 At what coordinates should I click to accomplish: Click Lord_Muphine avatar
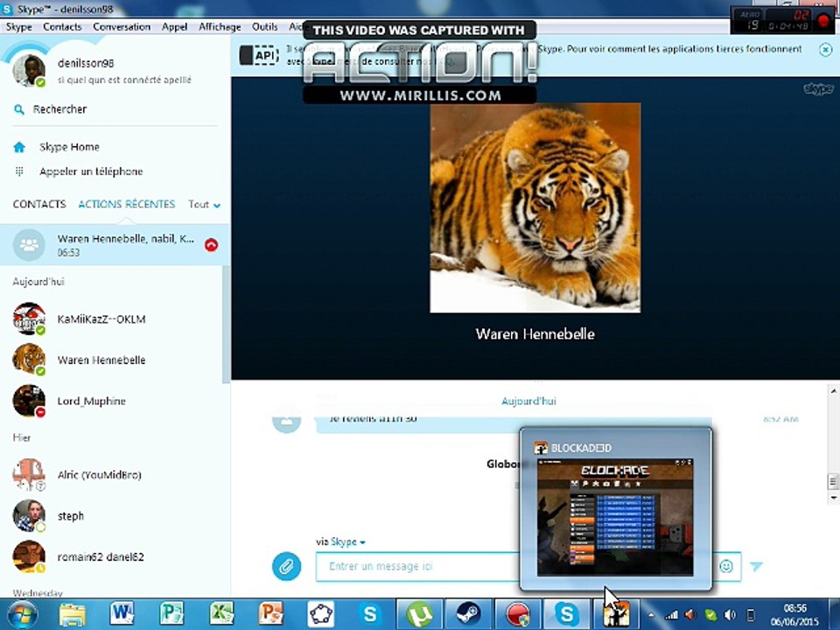29,401
